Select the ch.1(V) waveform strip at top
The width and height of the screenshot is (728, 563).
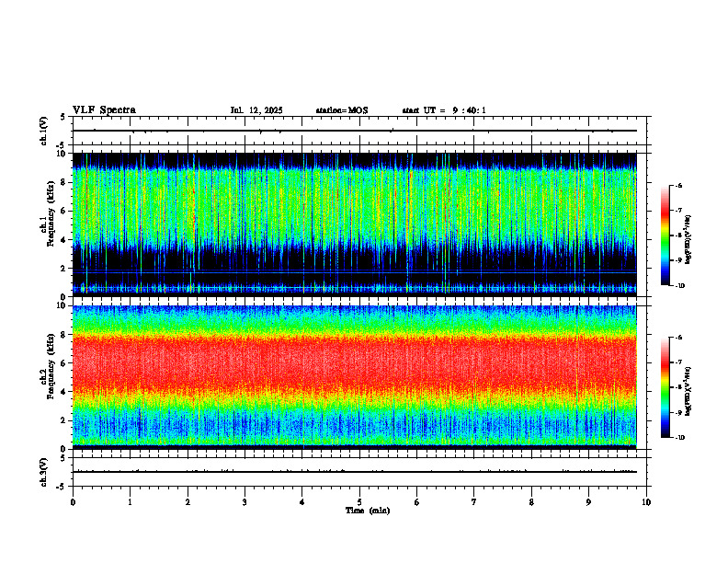[x=361, y=131]
